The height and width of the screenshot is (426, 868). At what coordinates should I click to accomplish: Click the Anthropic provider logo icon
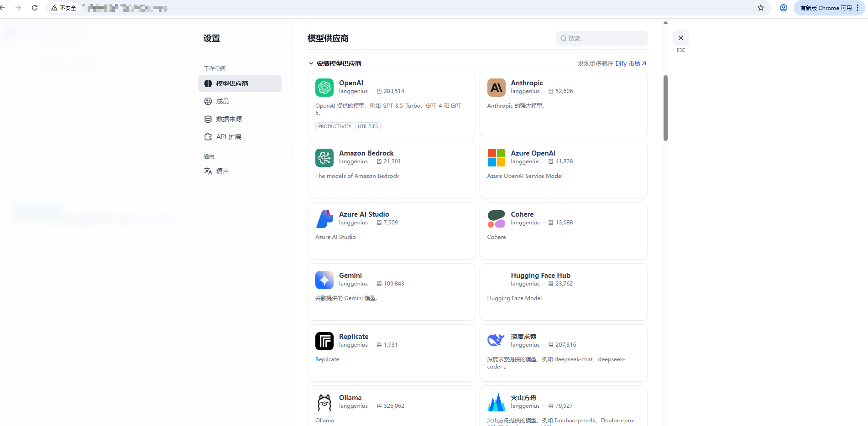(x=497, y=88)
